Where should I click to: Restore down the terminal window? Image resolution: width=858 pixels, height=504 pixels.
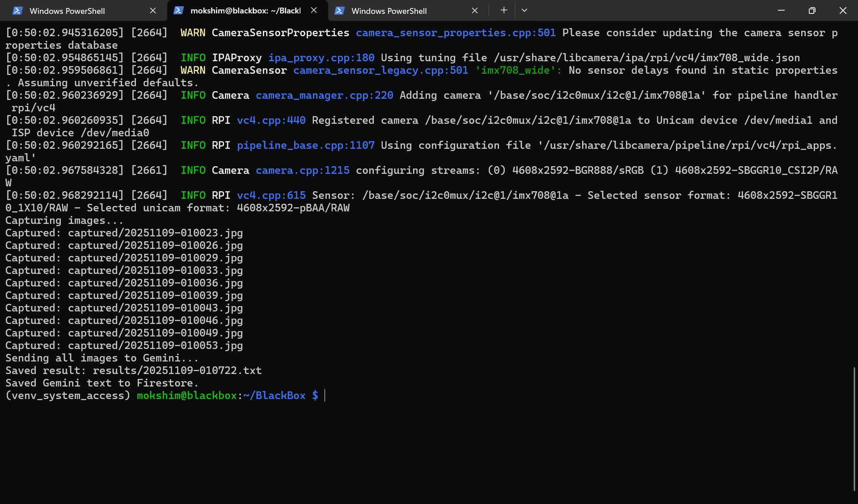[x=812, y=10]
